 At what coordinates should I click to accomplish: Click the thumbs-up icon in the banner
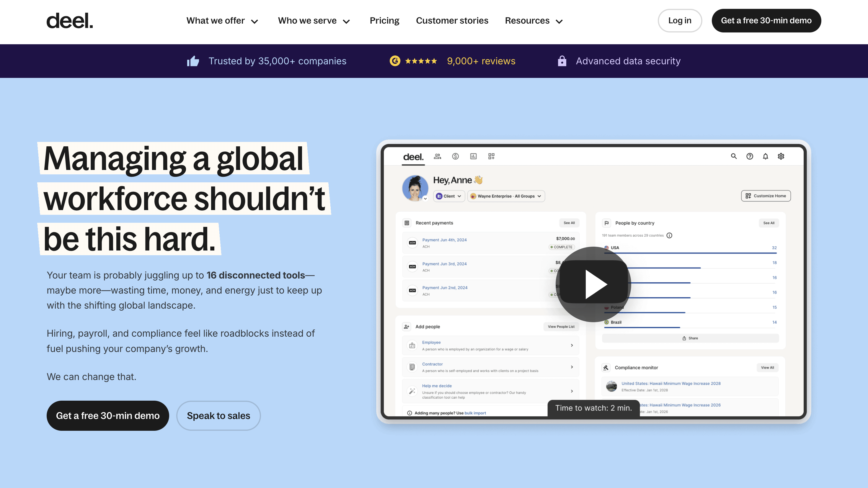point(193,61)
